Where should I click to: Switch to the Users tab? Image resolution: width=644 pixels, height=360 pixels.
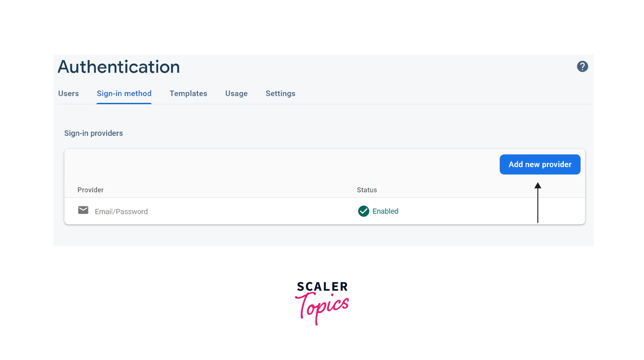tap(69, 93)
